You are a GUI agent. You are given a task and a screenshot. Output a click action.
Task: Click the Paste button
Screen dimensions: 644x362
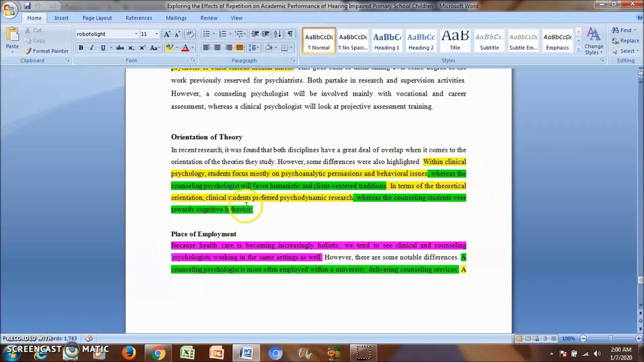[12, 39]
